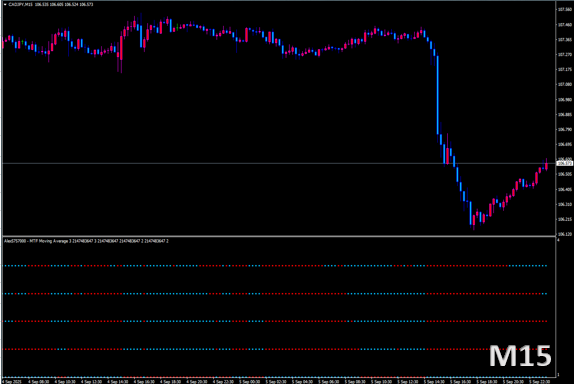Click the current price tag on price scale
This screenshot has width=574, height=384.
(x=564, y=163)
